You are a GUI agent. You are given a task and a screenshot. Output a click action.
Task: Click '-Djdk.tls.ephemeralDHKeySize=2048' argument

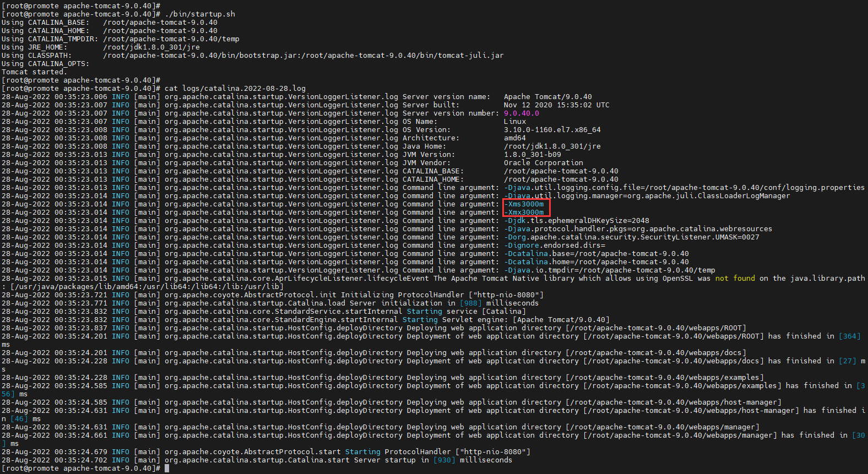pyautogui.click(x=577, y=220)
